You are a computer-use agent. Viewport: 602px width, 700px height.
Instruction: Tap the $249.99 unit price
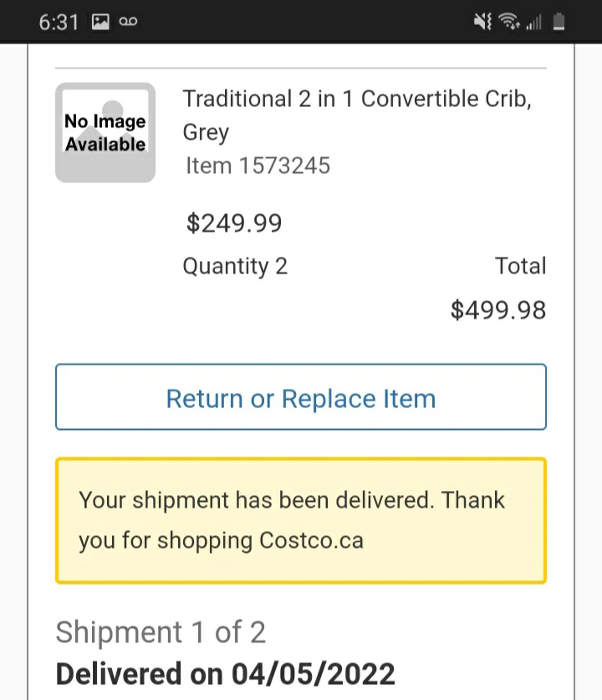[x=234, y=223]
